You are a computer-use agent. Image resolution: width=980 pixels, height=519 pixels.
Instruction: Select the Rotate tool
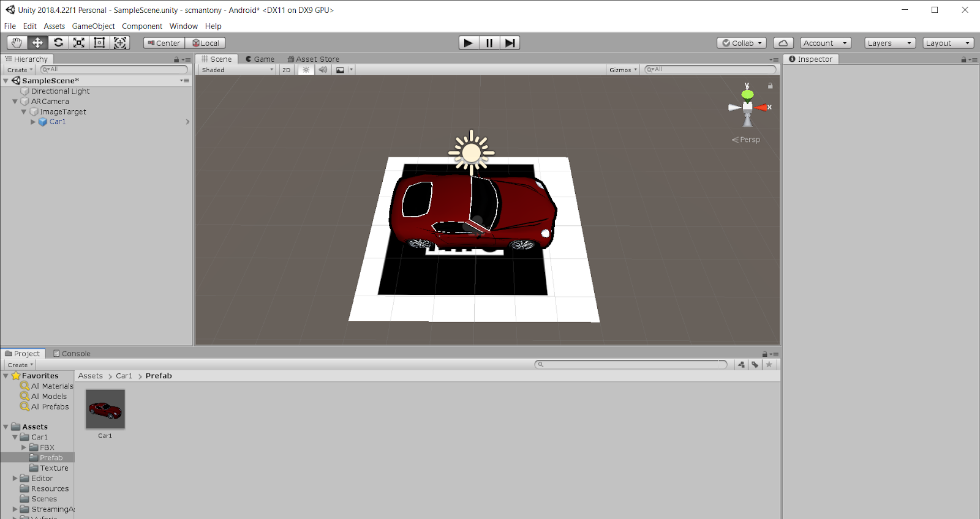tap(58, 43)
